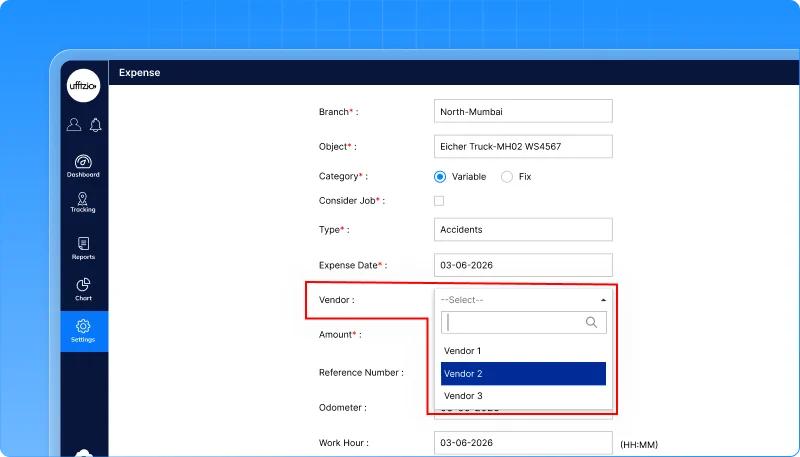
Task: Select the Fix category radio
Action: click(x=507, y=176)
